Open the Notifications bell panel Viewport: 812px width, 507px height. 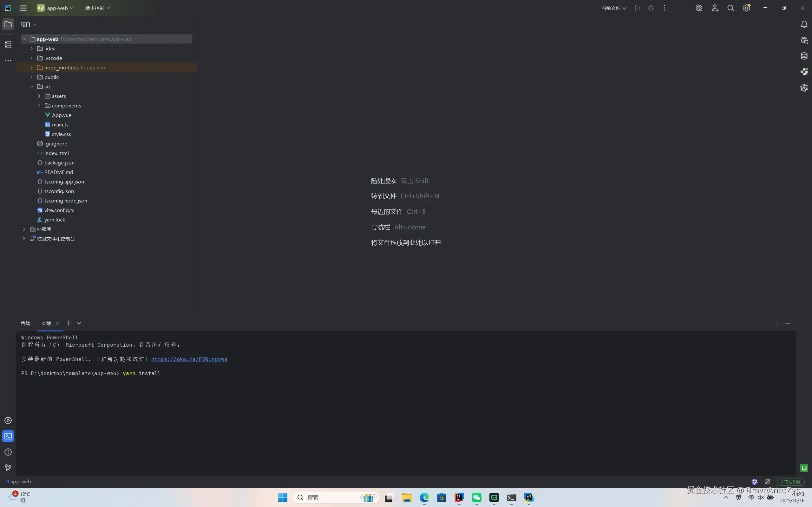pyautogui.click(x=804, y=24)
